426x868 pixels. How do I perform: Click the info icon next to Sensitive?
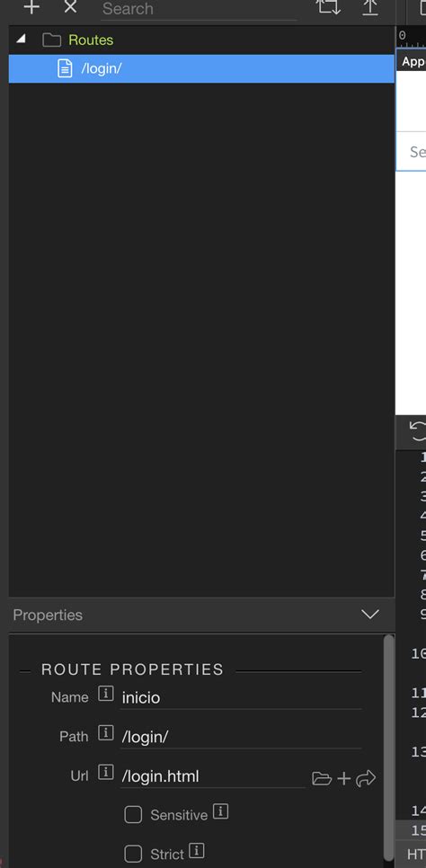point(220,811)
